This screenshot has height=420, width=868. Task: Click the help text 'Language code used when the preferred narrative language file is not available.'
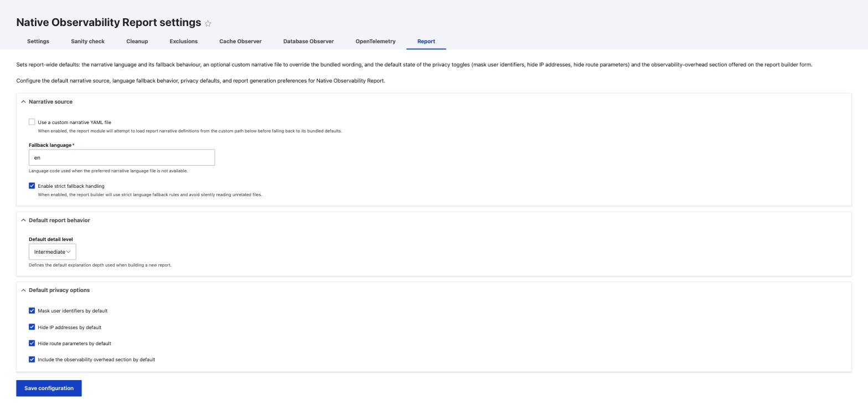pos(108,171)
